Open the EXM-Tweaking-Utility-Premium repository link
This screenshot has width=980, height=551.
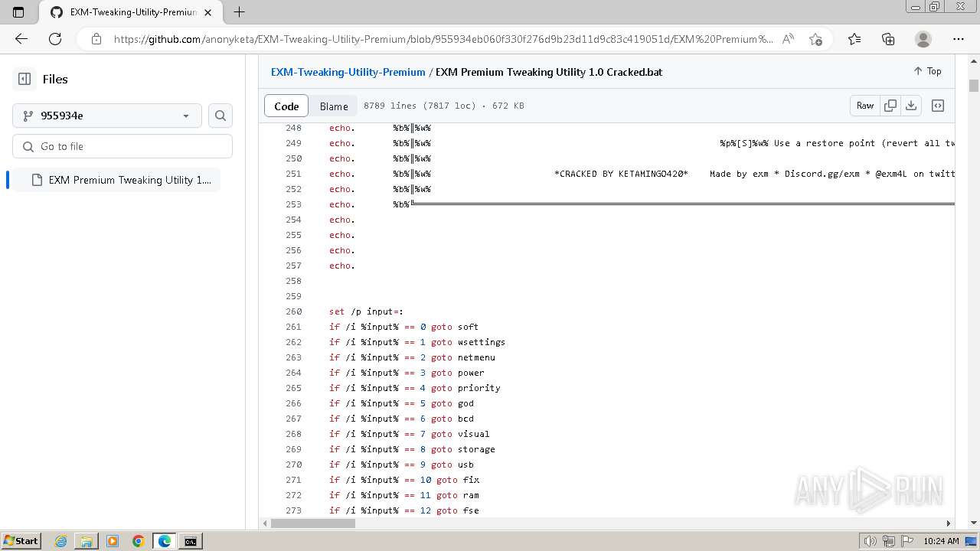(x=348, y=72)
